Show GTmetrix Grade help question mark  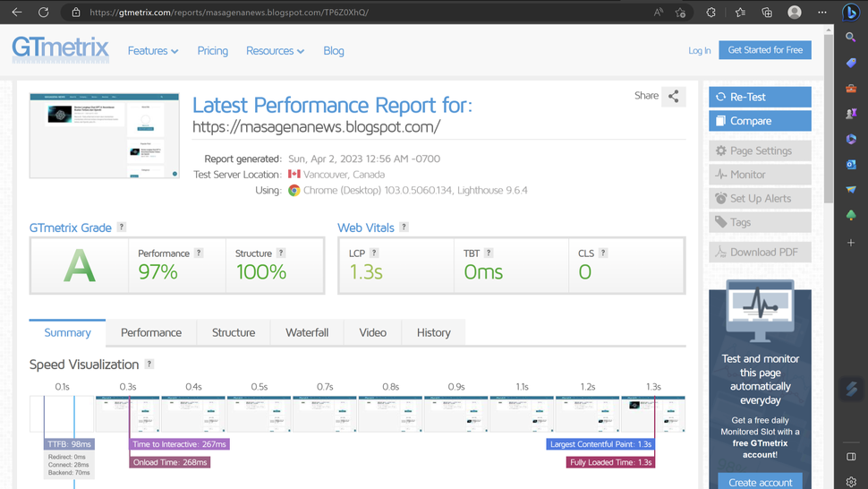pyautogui.click(x=121, y=227)
